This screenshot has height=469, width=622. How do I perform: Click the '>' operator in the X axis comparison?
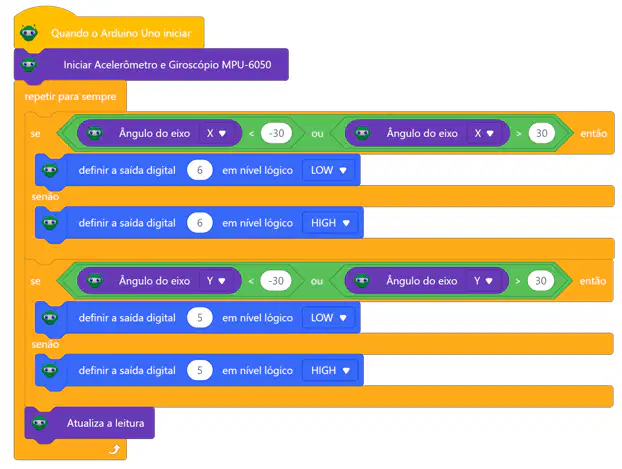tap(518, 134)
